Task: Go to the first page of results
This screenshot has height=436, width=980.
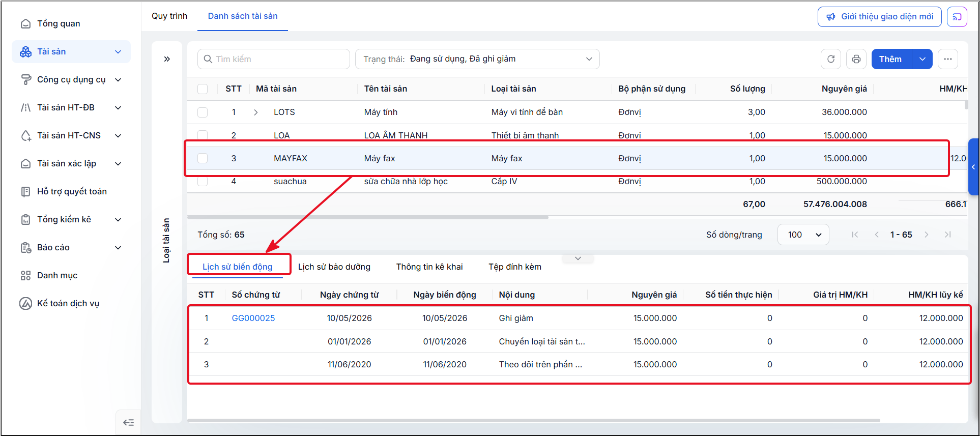Action: tap(855, 235)
